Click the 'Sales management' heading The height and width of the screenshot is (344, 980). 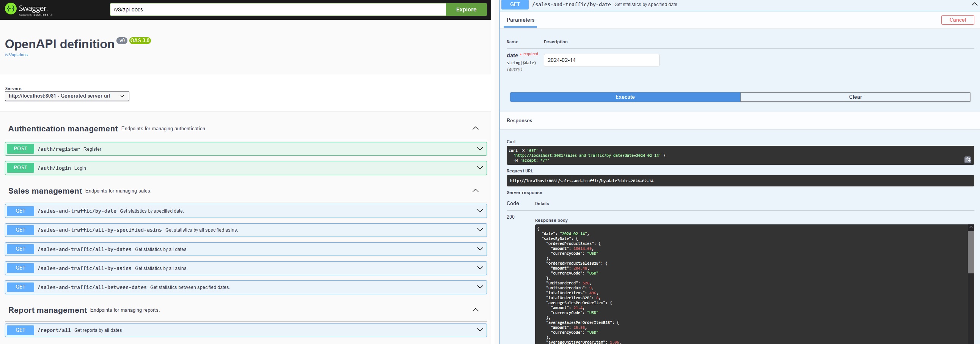[45, 191]
